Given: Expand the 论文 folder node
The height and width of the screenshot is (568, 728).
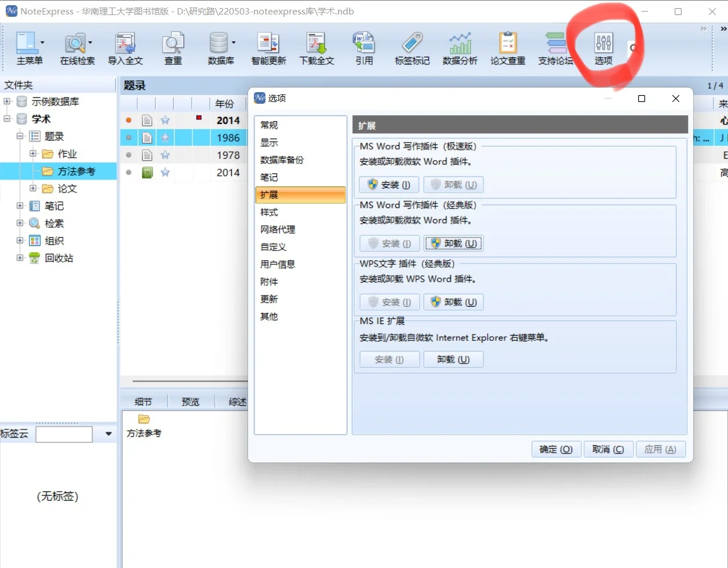Looking at the screenshot, I should click(x=33, y=188).
